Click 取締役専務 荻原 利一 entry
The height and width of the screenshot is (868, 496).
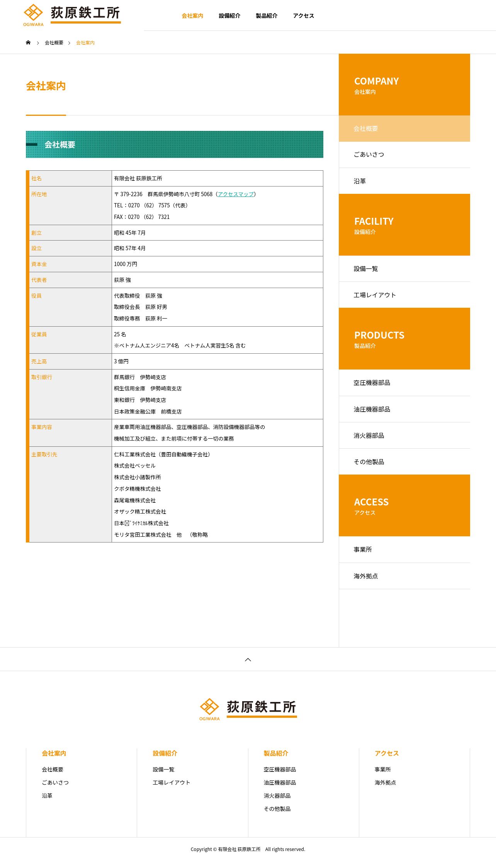(x=141, y=319)
